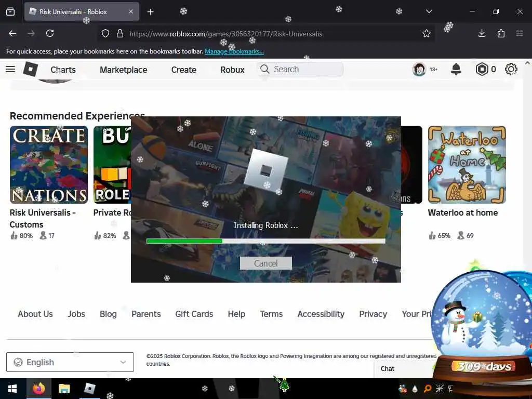This screenshot has height=399, width=532.
Task: Select the Risk Universalis - Roblox tab
Action: point(82,11)
